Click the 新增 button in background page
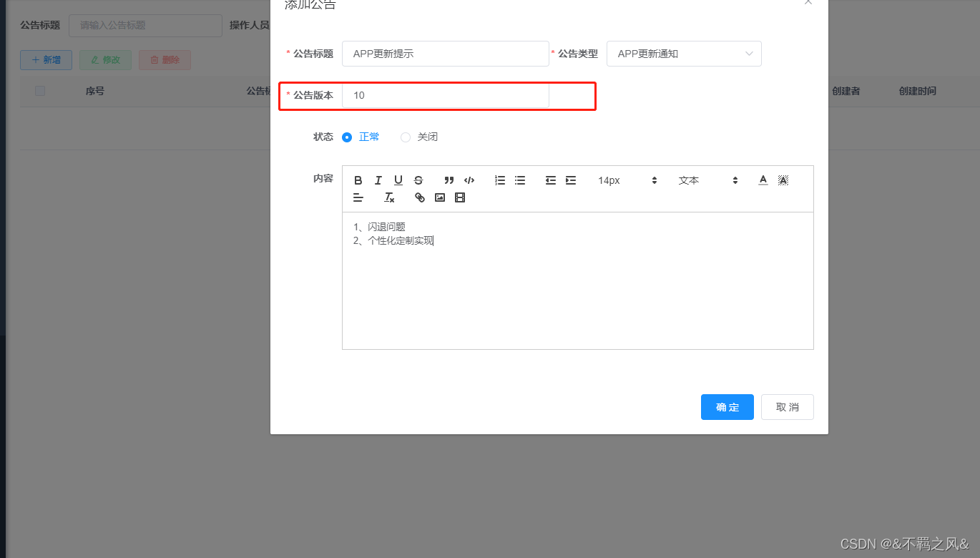The image size is (980, 558). tap(46, 60)
